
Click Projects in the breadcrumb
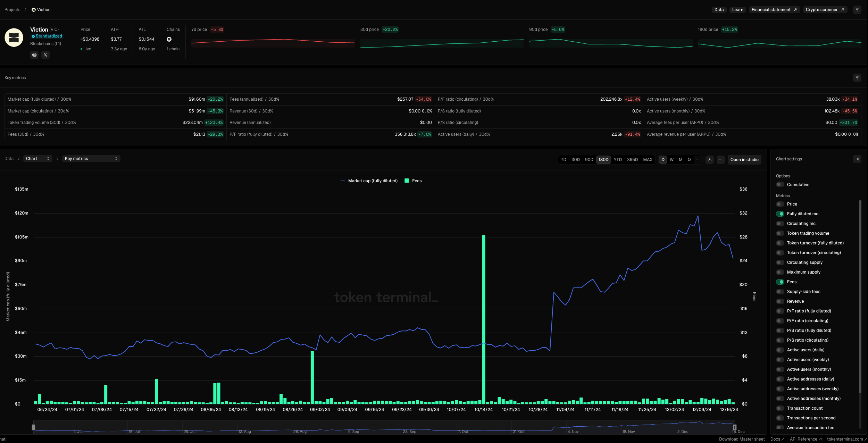click(x=12, y=10)
